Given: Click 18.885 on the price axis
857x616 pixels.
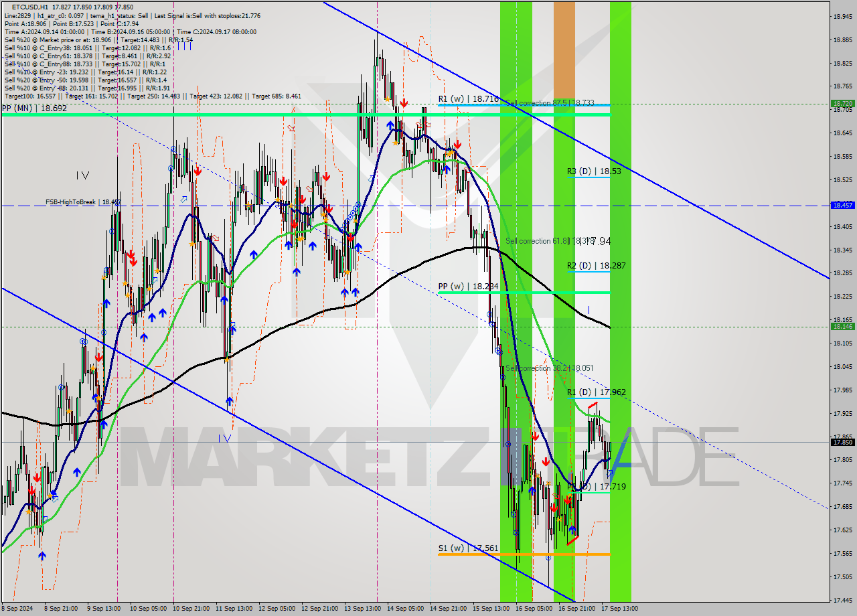Looking at the screenshot, I should pyautogui.click(x=842, y=40).
